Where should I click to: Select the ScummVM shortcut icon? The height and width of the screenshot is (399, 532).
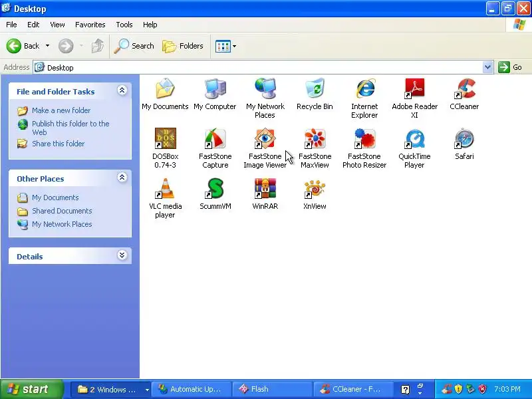pos(215,194)
